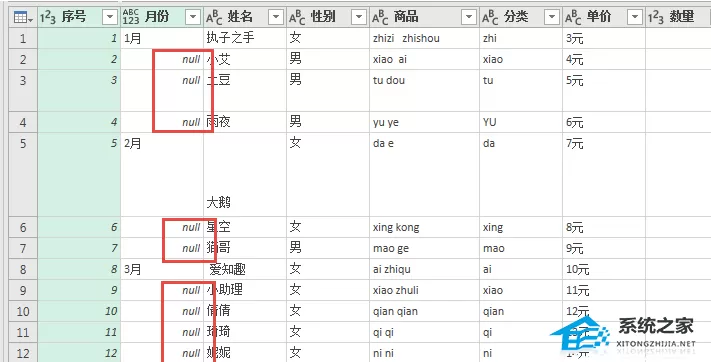Select the 10元 price cell
Screen dimensions: 711x362
click(x=604, y=269)
